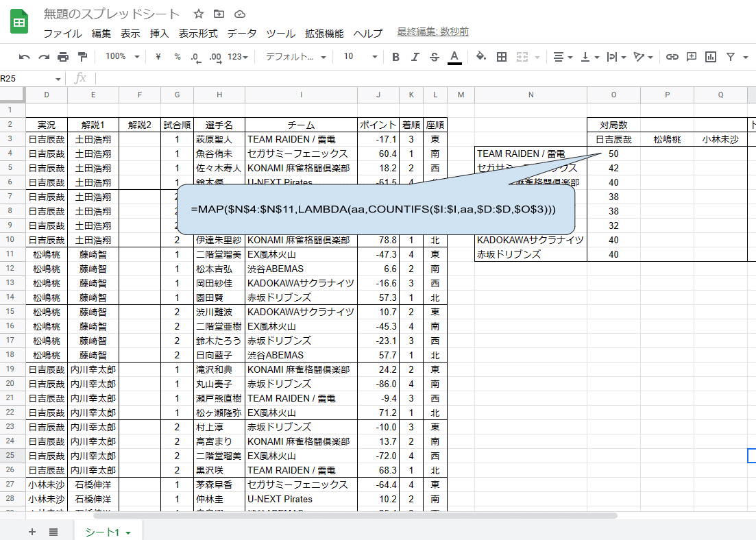Expand merge cells options arrow
756x540 pixels.
(537, 58)
